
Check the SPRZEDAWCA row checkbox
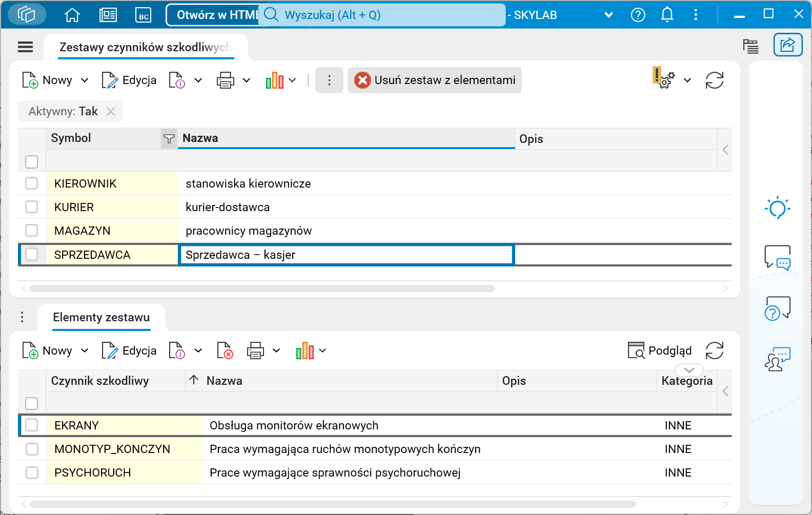coord(32,254)
